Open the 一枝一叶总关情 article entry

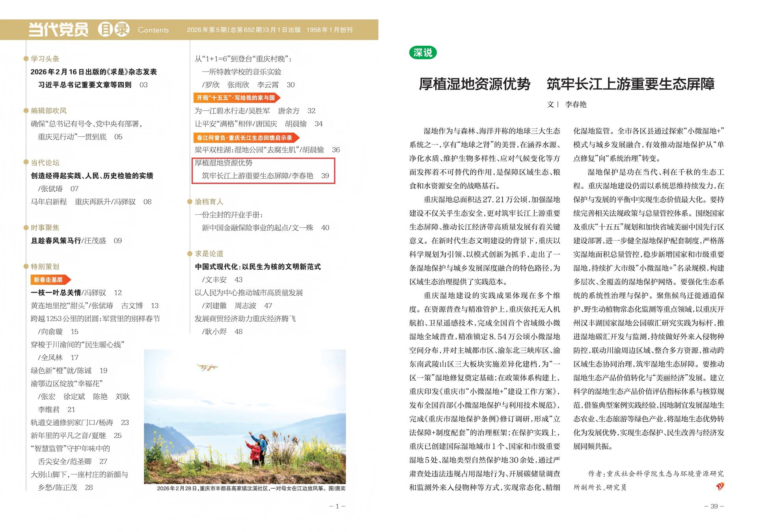pos(56,293)
